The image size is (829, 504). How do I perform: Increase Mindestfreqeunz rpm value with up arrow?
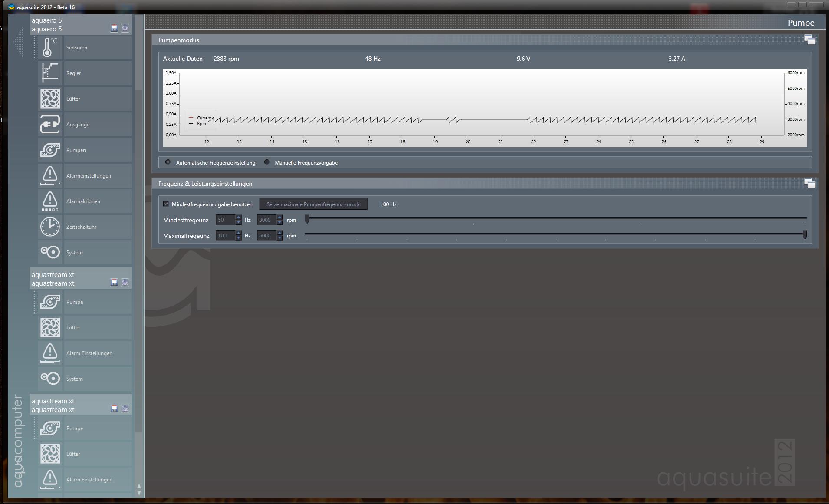(280, 217)
